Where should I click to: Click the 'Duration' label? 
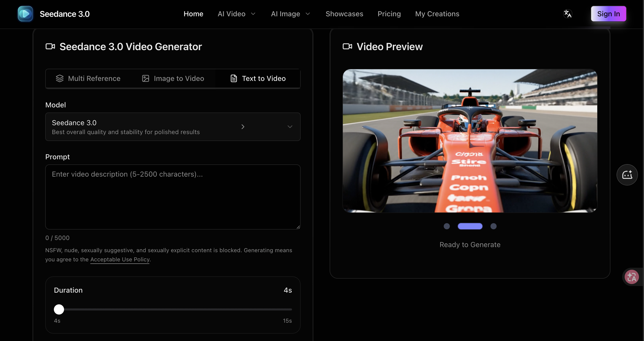(68, 290)
